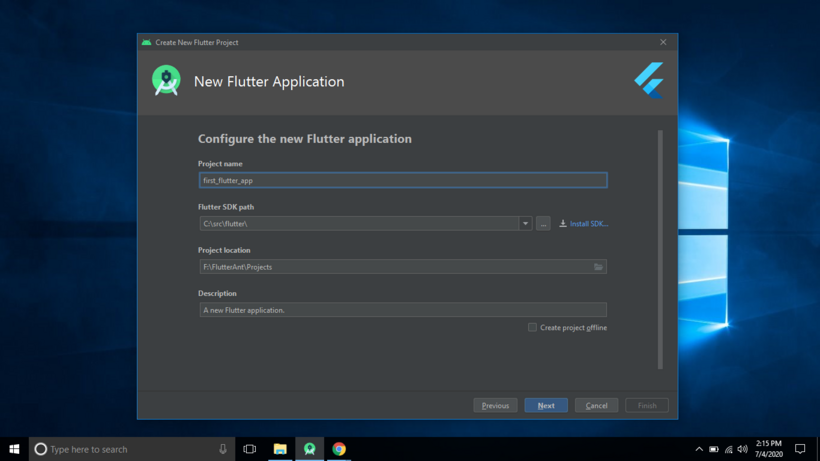Show hidden system tray icons
The image size is (820, 461).
[x=699, y=449]
